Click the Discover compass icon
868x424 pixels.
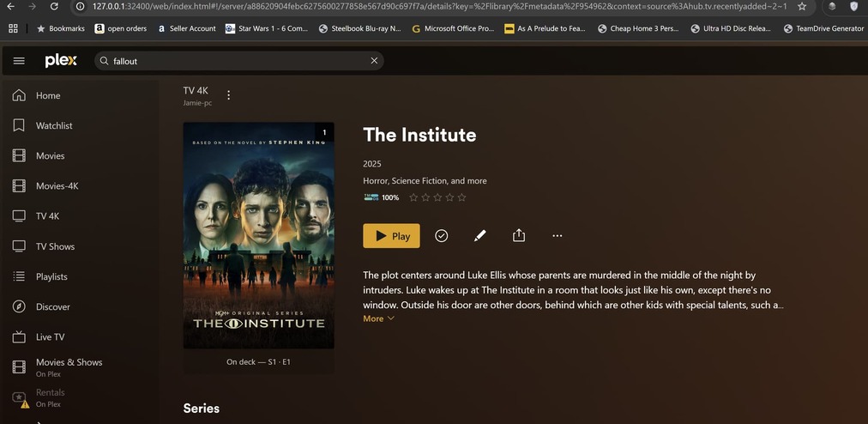pos(19,306)
